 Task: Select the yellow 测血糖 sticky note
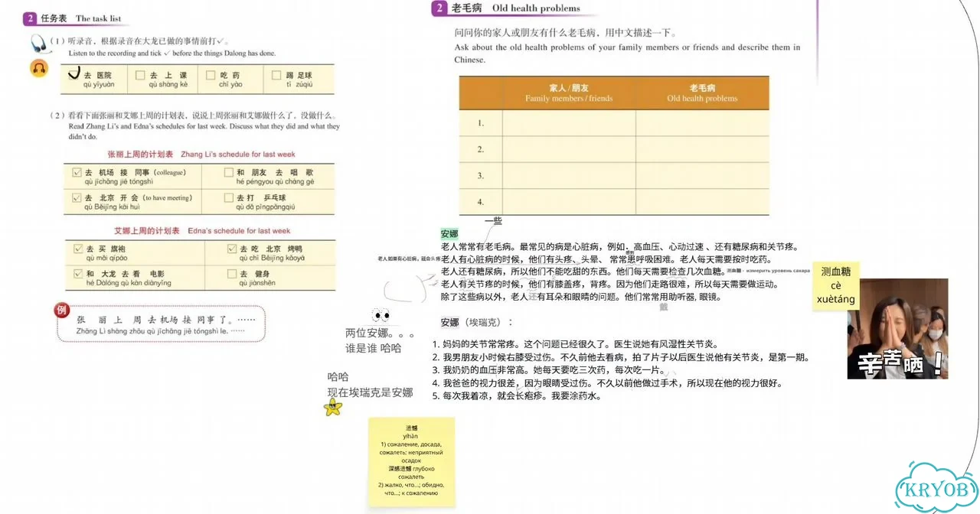[x=836, y=285]
